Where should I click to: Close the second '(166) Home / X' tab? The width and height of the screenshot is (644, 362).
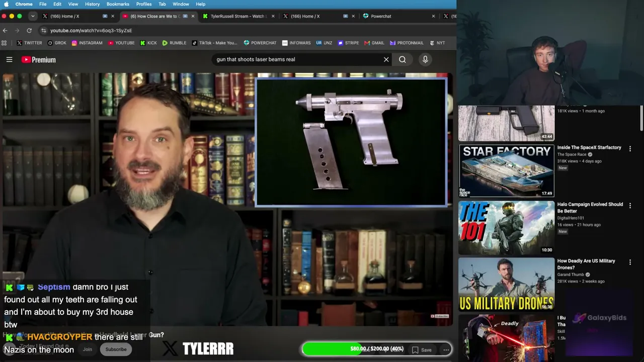pyautogui.click(x=353, y=16)
